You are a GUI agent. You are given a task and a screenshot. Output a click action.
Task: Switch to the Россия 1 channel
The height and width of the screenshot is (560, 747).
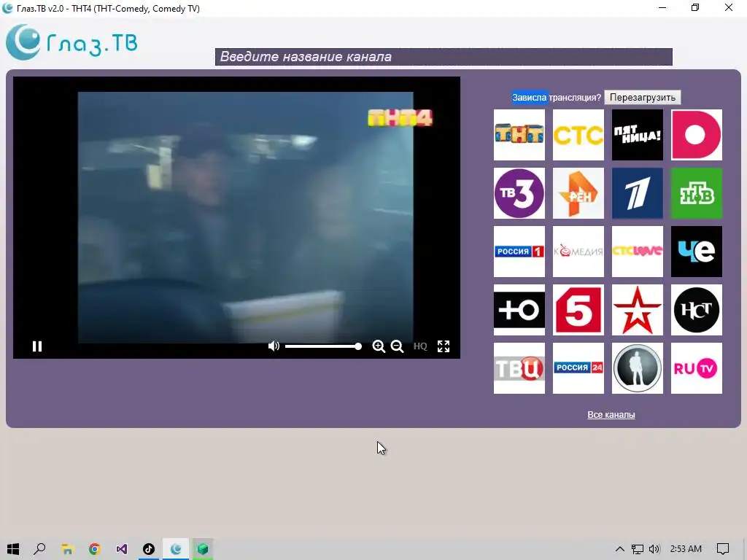tap(519, 252)
